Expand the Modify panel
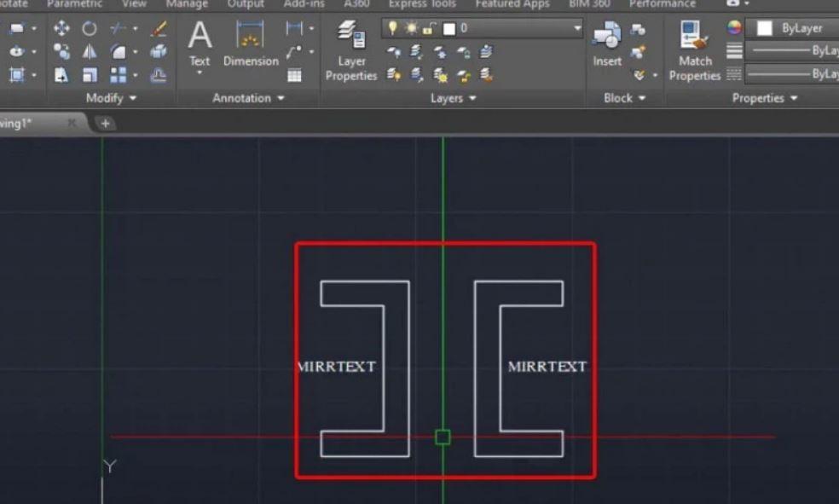The image size is (839, 504). (x=112, y=98)
